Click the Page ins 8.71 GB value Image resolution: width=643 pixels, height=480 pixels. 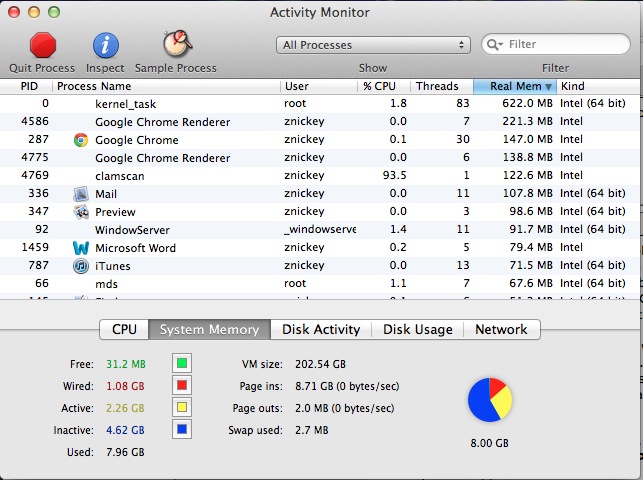coord(347,386)
